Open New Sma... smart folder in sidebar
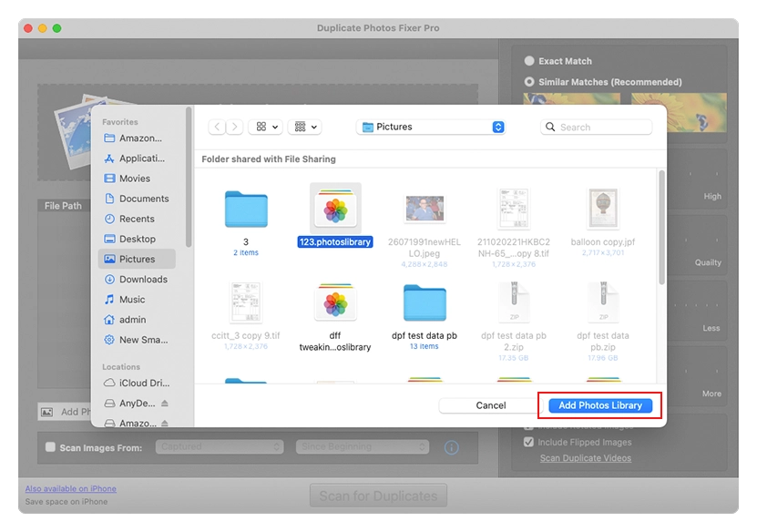This screenshot has width=757, height=532. tap(137, 340)
